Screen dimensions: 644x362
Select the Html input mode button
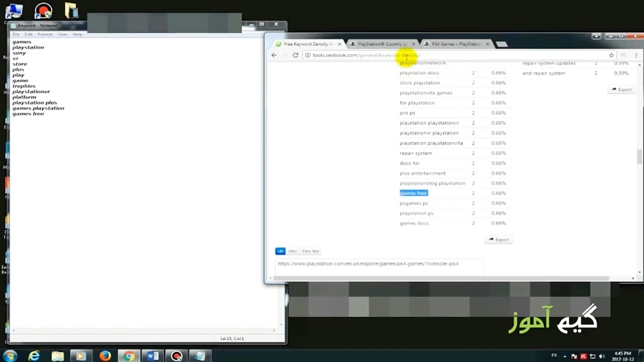pyautogui.click(x=293, y=251)
